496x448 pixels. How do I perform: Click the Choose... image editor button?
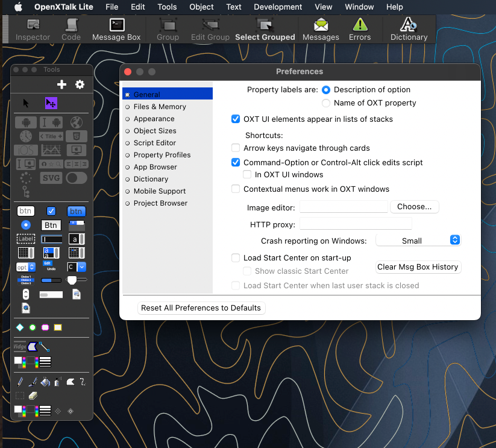tap(414, 207)
